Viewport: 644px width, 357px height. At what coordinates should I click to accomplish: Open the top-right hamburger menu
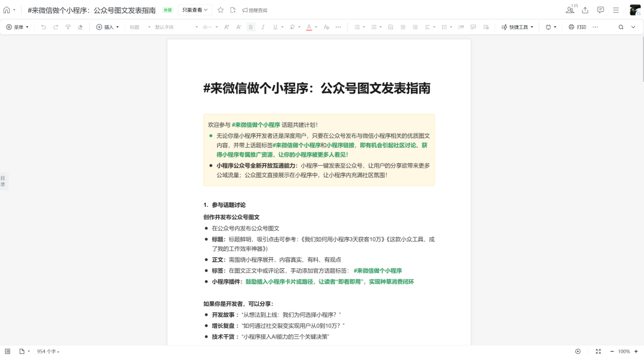tap(615, 10)
